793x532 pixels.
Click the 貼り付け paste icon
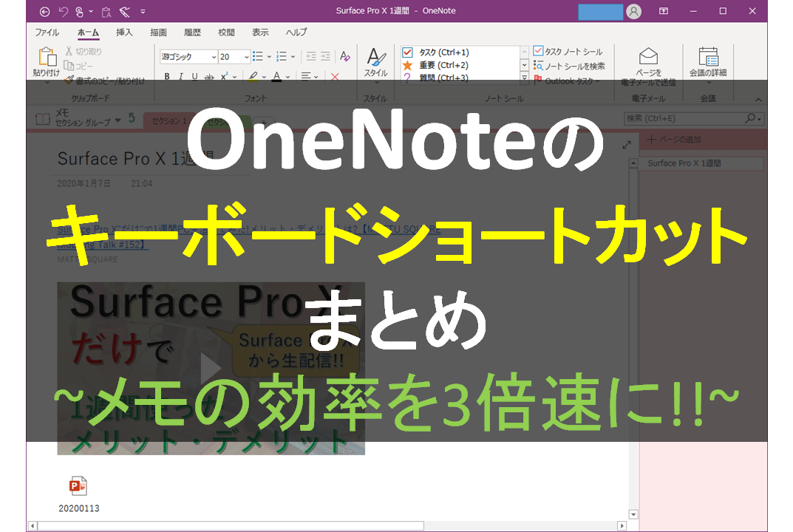pos(47,57)
